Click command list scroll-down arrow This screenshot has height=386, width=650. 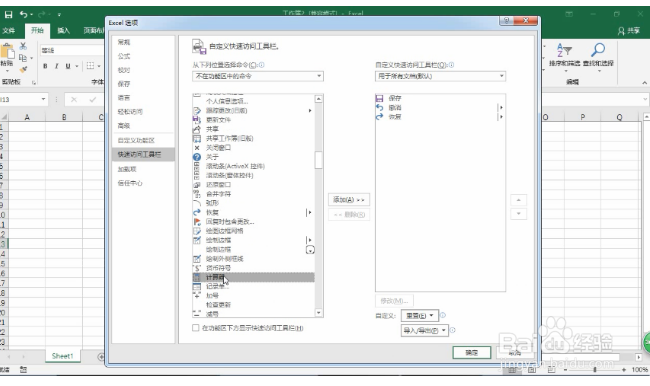click(x=318, y=313)
